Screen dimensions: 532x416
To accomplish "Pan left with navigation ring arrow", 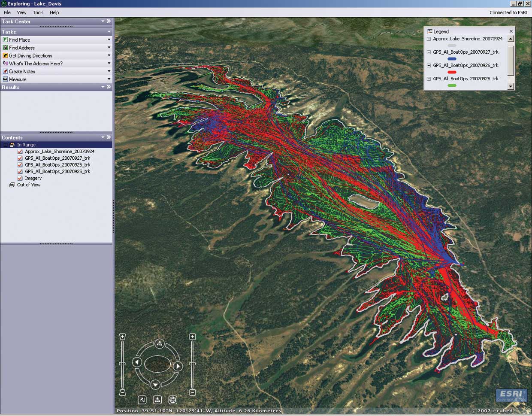I will 137,362.
